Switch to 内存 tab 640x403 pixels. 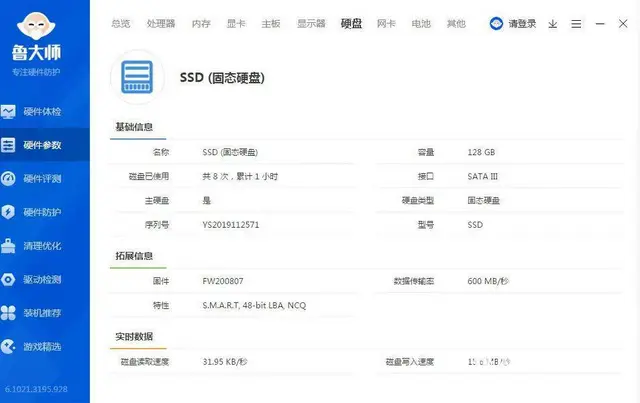coord(201,24)
